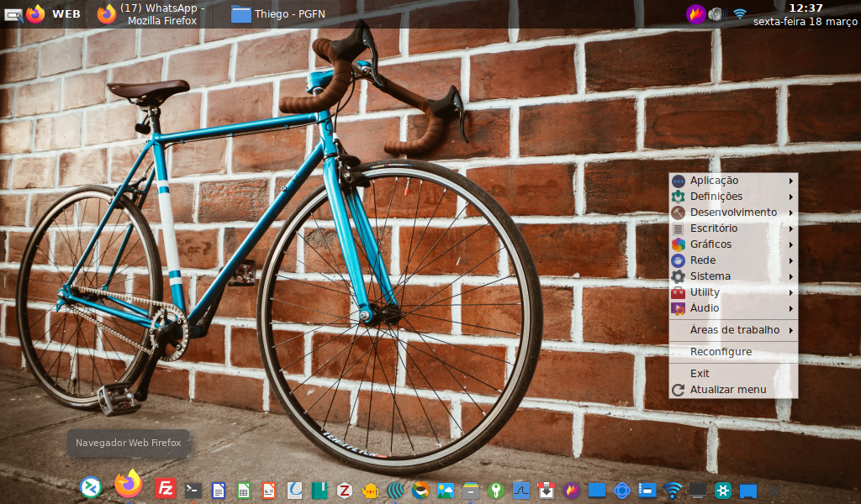Select Reconfigure in the context menu

[721, 352]
